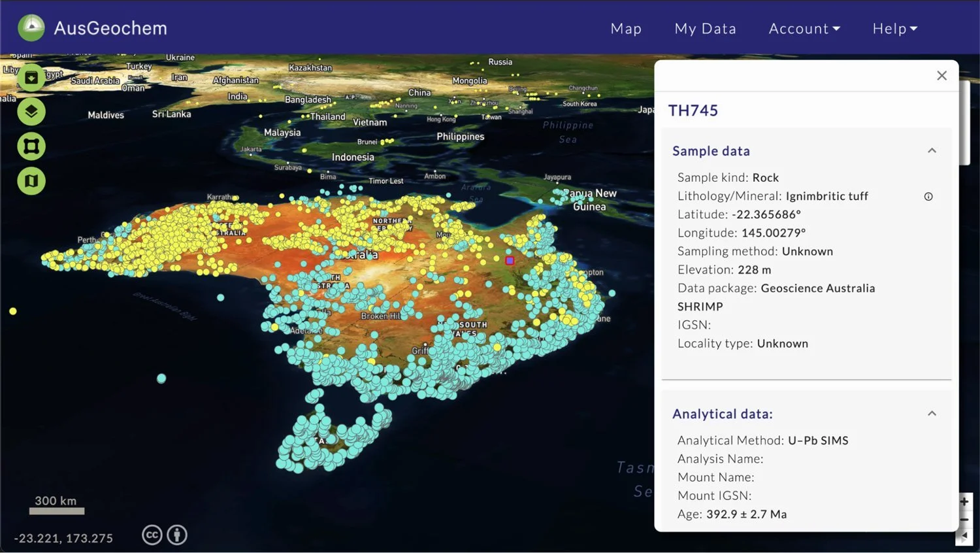This screenshot has width=980, height=553.
Task: Open the My Data page
Action: pyautogui.click(x=705, y=29)
